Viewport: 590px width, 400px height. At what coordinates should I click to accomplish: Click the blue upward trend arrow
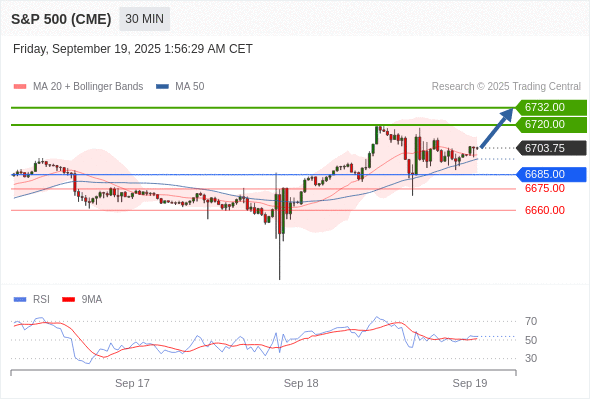click(x=497, y=128)
